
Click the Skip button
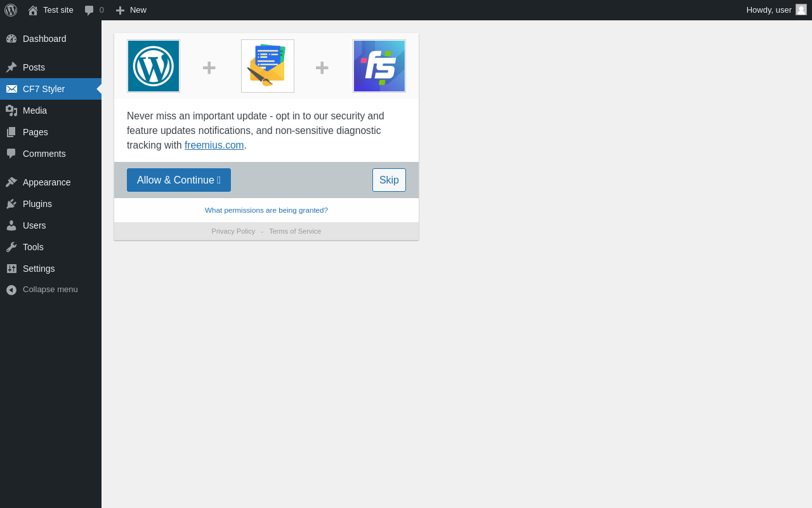[389, 180]
